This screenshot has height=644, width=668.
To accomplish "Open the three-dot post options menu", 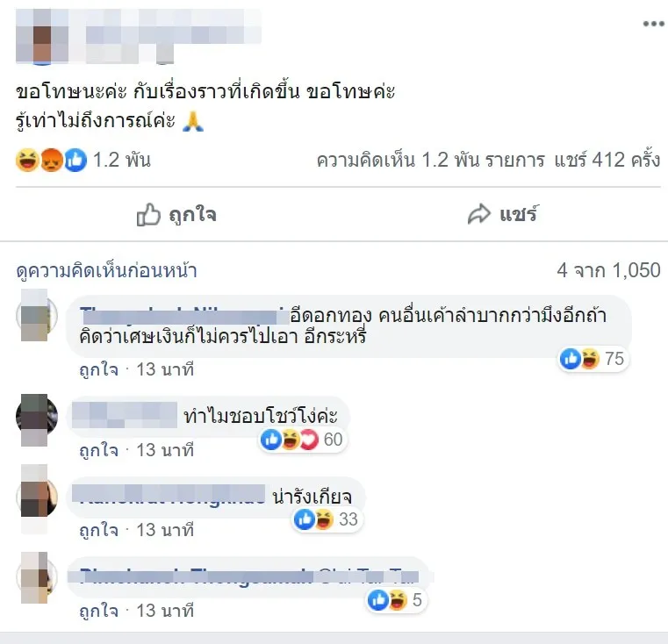I will (653, 24).
